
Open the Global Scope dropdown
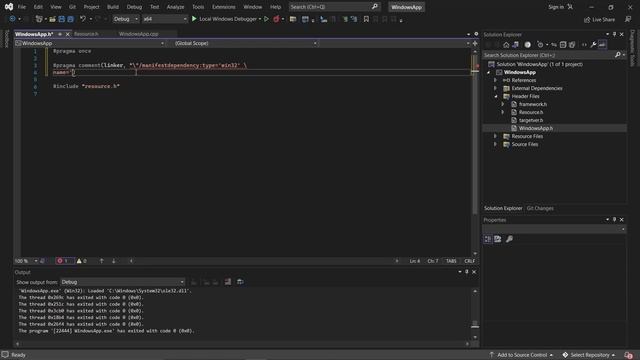245,43
